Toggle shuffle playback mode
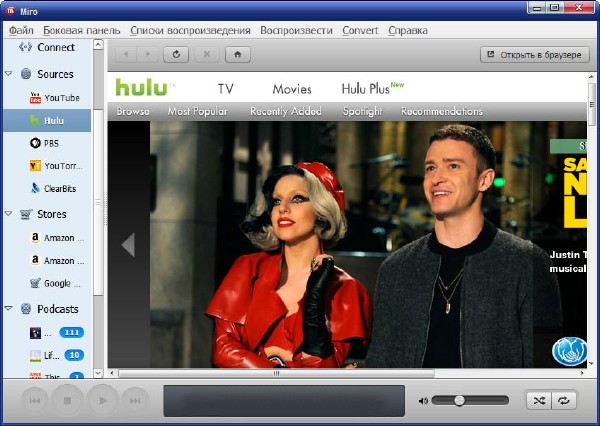The height and width of the screenshot is (426, 600). [540, 400]
